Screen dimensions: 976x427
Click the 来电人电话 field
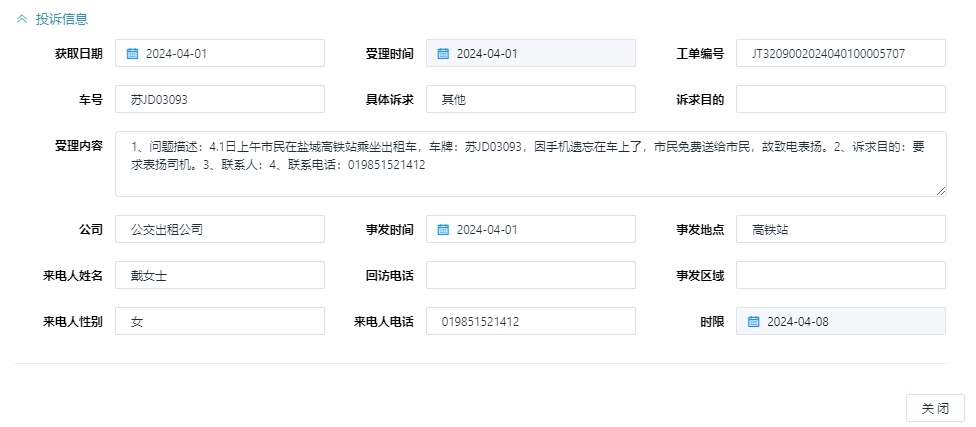(530, 322)
